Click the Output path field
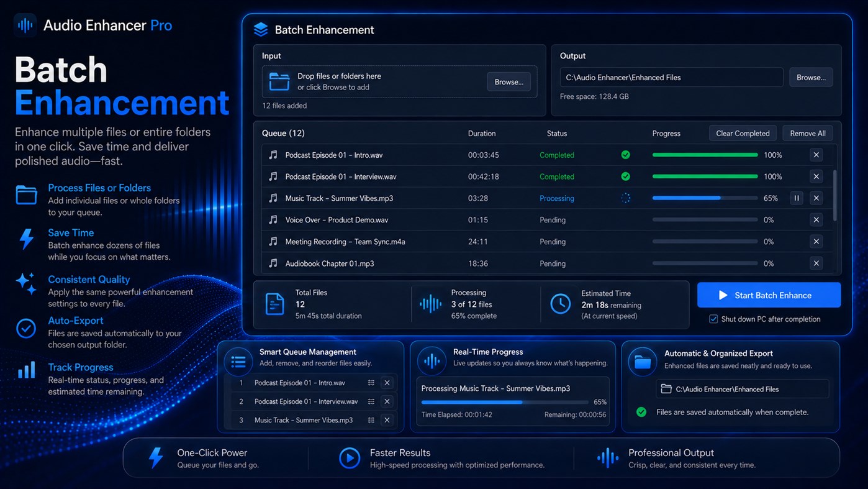Viewport: 868px width, 489px height. [x=671, y=78]
